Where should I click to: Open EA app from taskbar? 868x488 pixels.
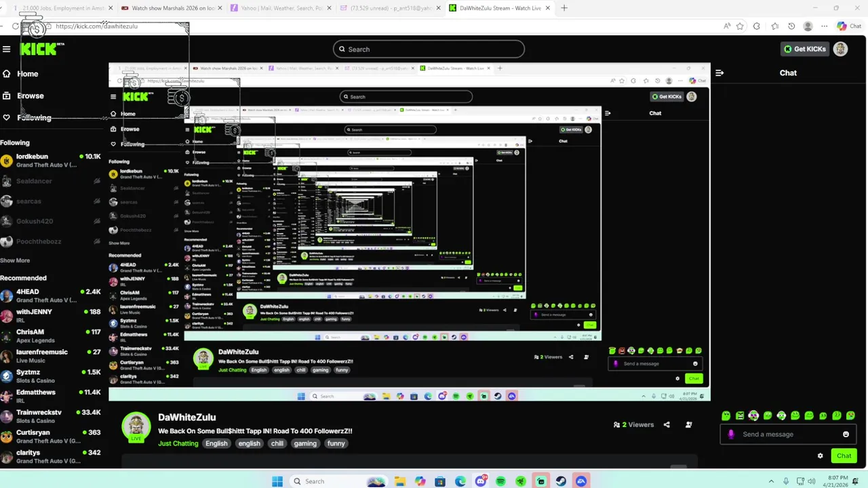[x=581, y=481]
